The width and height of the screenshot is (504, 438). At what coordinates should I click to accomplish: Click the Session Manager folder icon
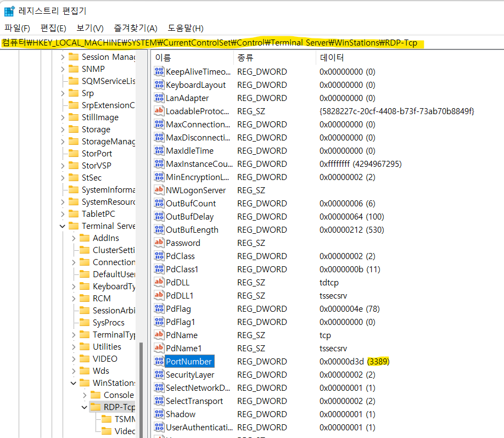click(74, 57)
